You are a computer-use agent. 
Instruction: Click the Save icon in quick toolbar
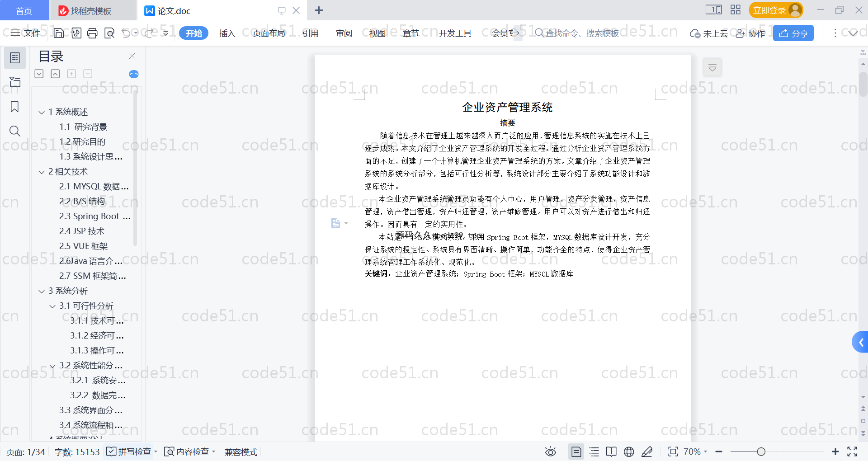[59, 33]
